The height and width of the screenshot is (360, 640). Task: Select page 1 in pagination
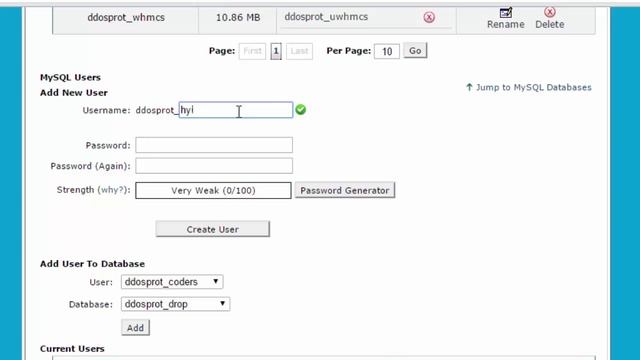coord(276,51)
